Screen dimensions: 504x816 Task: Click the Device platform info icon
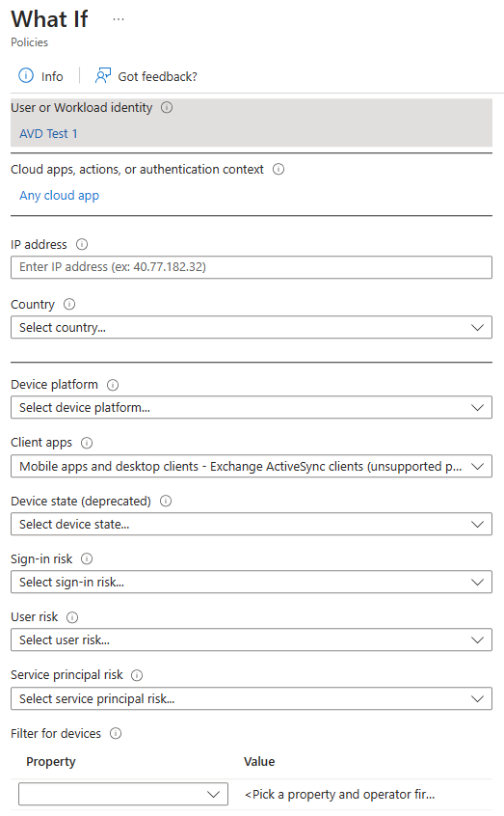[113, 385]
